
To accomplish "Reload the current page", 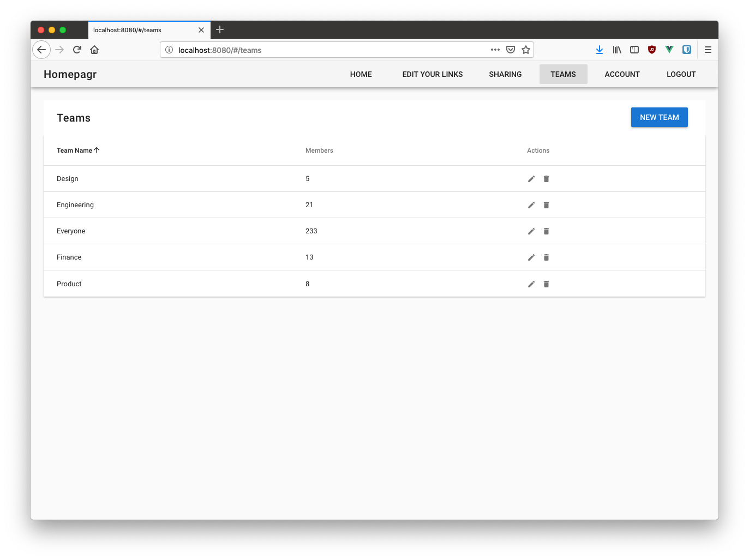I will point(77,50).
